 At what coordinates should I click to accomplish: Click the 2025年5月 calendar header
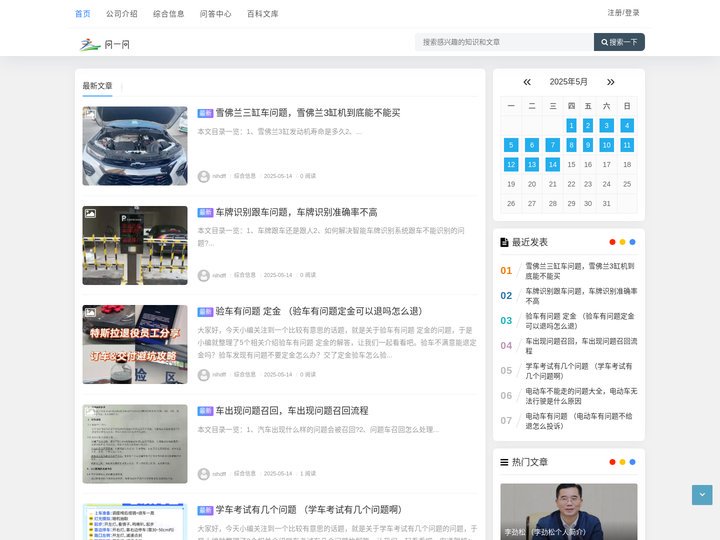pos(568,82)
